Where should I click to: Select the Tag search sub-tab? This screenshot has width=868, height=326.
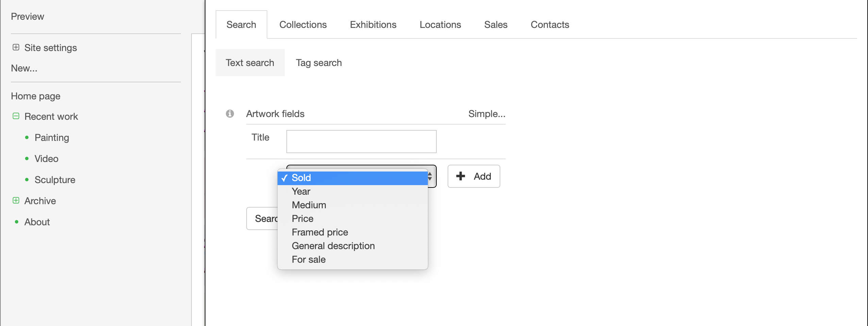point(319,63)
